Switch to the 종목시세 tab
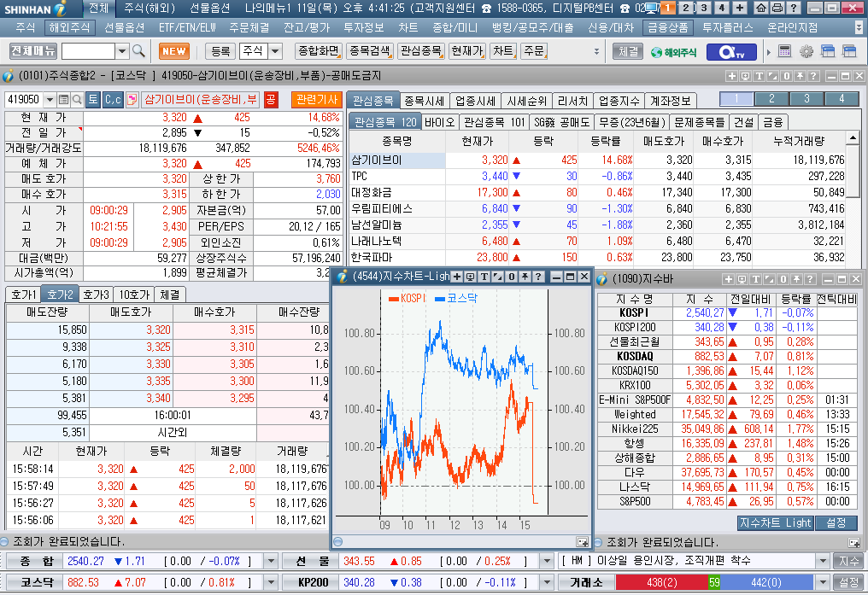Viewport: 868px width, 595px height. point(424,101)
